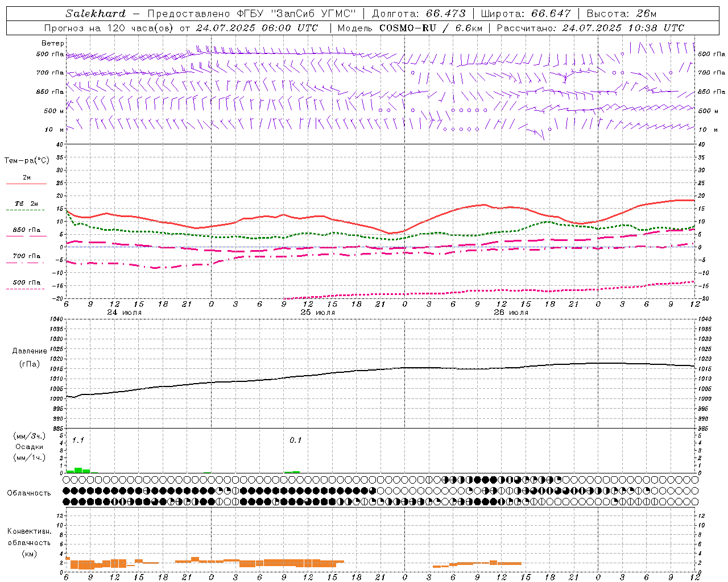Click the date label 26 июля

(511, 313)
